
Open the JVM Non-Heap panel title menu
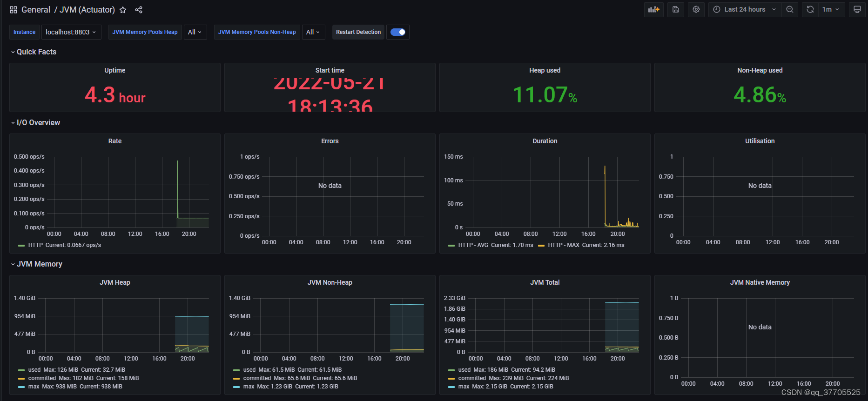330,282
